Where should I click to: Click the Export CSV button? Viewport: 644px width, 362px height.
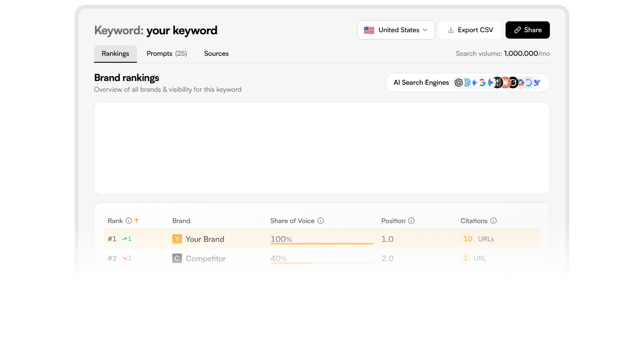[x=470, y=30]
